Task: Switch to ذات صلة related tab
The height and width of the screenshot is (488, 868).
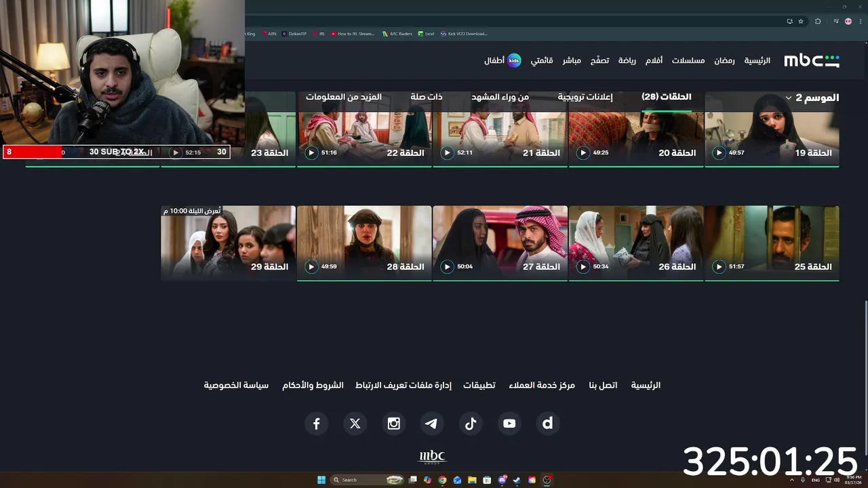Action: 427,97
